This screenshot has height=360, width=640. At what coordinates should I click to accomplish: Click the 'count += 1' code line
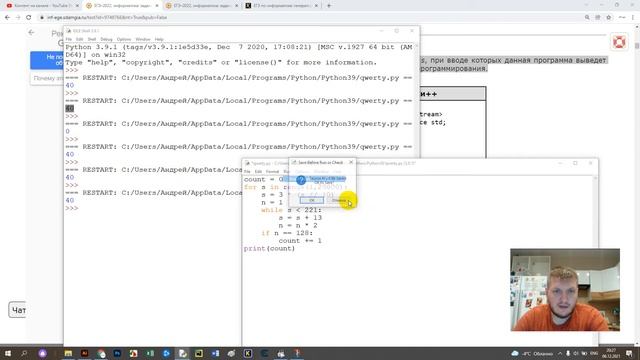click(x=300, y=241)
